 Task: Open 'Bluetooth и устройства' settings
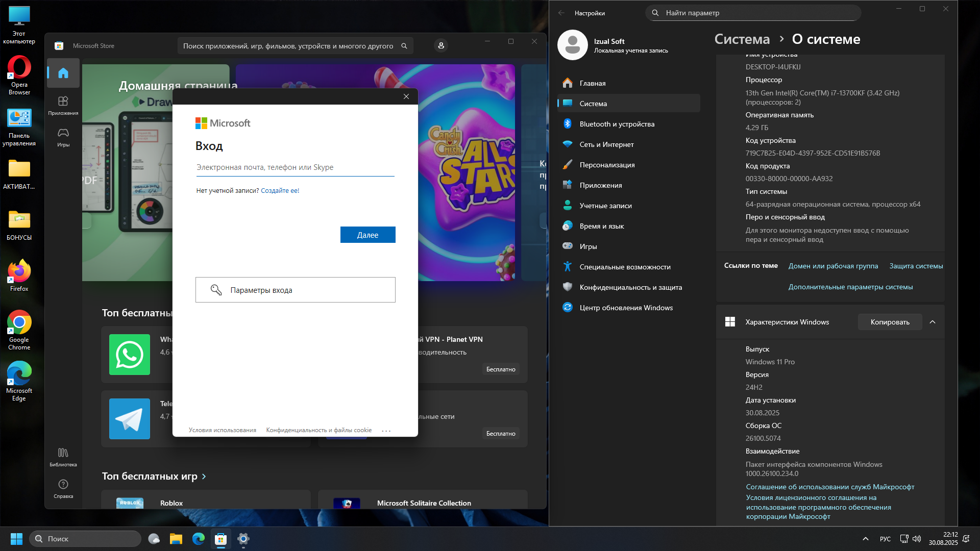(629, 124)
